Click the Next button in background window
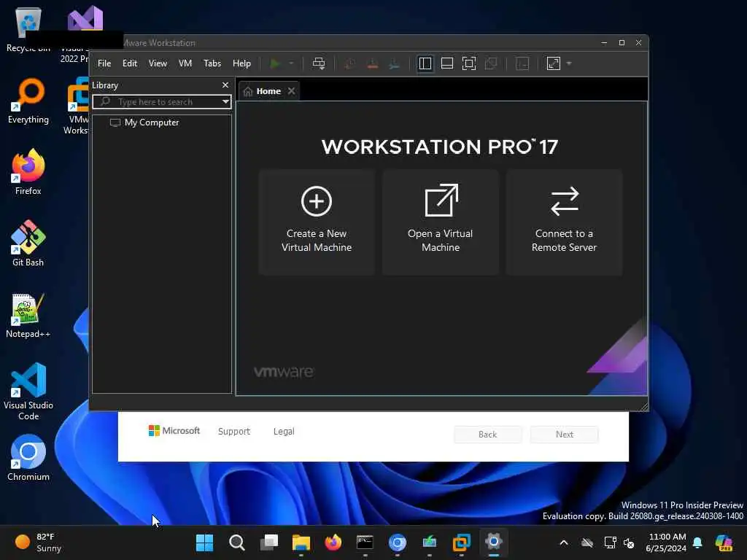This screenshot has width=747, height=560. coord(565,435)
